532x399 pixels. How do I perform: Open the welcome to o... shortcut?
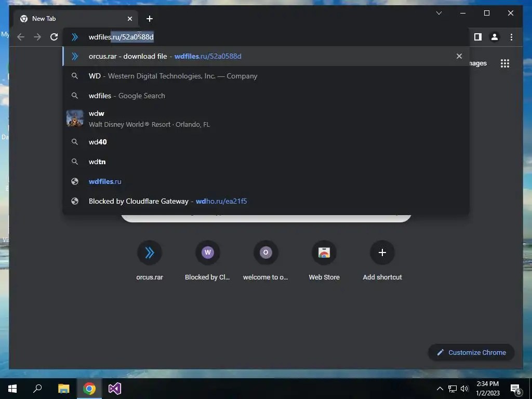(x=265, y=261)
